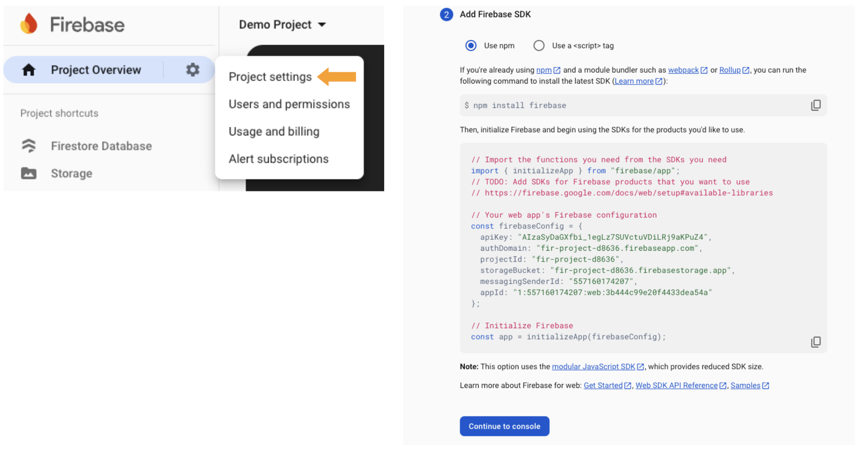This screenshot has width=868, height=454.
Task: Click the authDomain line in the config
Action: click(591, 248)
